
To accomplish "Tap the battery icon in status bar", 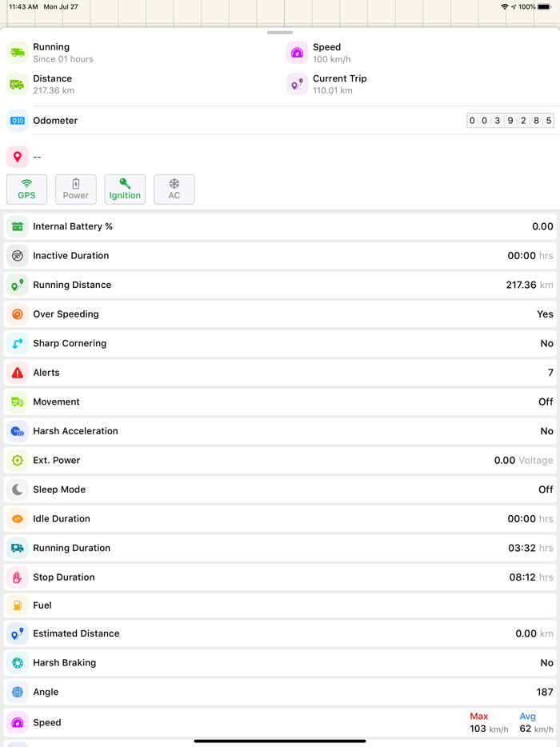I will pyautogui.click(x=544, y=6).
